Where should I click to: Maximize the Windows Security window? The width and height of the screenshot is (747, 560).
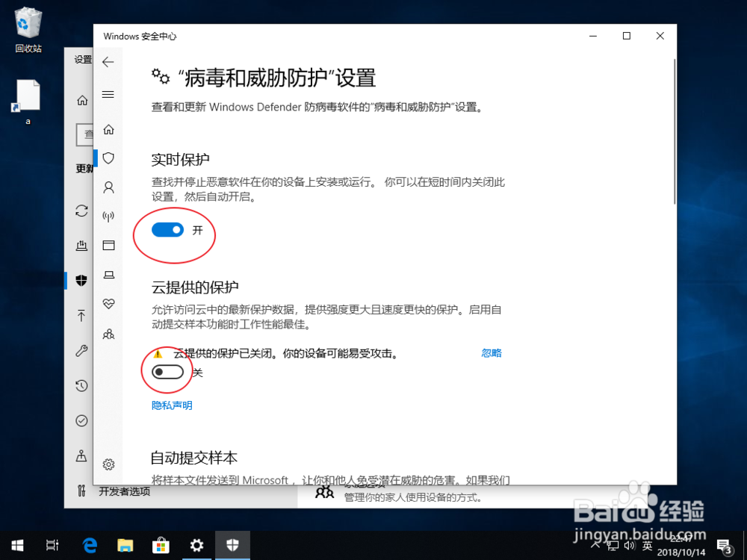pos(627,36)
